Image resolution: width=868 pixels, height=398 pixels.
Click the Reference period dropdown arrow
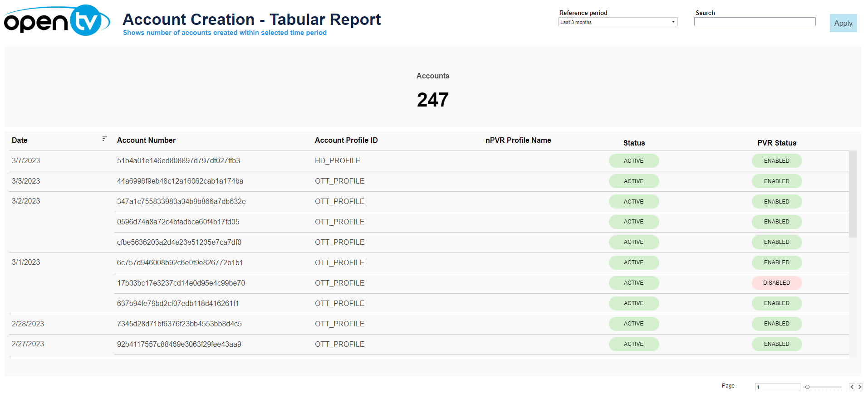[673, 22]
